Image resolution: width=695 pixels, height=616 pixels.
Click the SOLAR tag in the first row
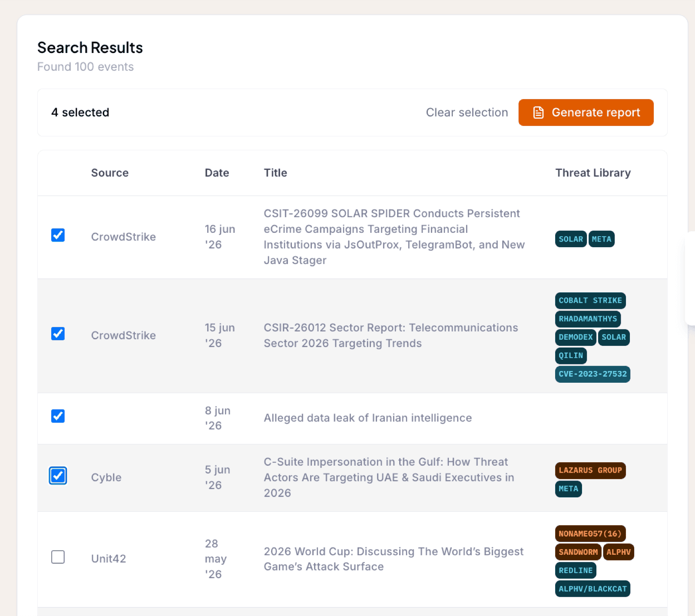[x=571, y=239]
